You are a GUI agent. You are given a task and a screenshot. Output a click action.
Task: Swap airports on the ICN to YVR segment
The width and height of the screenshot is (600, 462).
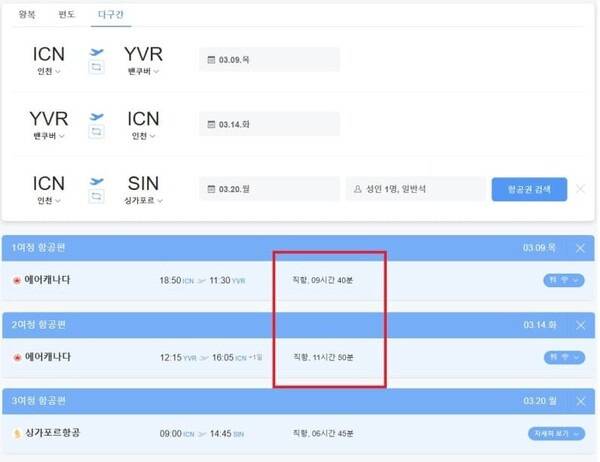(97, 67)
